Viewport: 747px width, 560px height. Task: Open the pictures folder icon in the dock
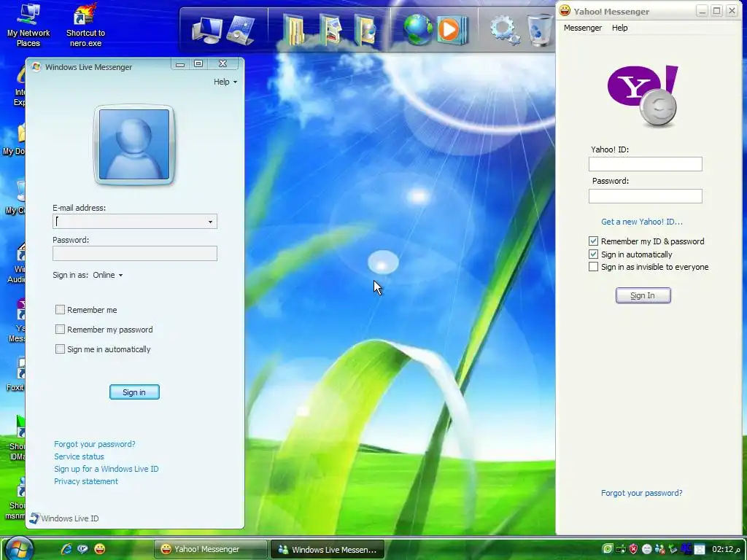(330, 30)
